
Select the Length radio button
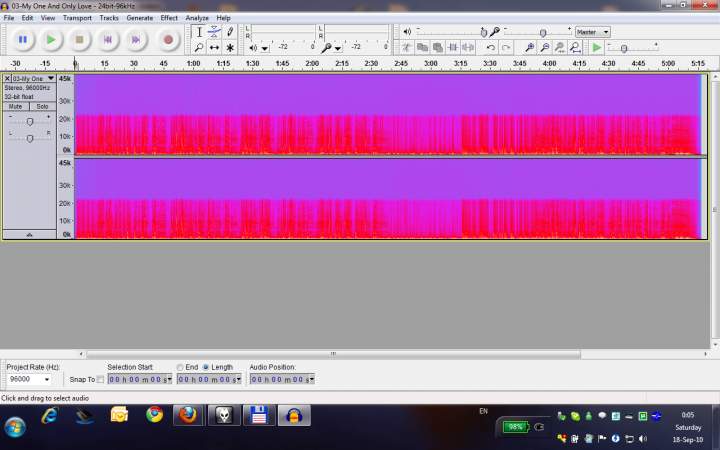pos(206,367)
